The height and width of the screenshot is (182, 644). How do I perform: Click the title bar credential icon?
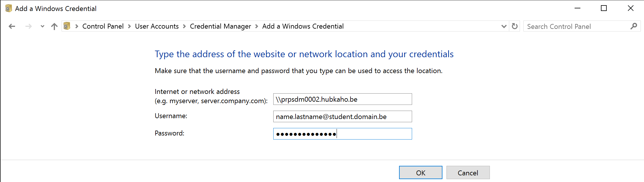point(8,8)
